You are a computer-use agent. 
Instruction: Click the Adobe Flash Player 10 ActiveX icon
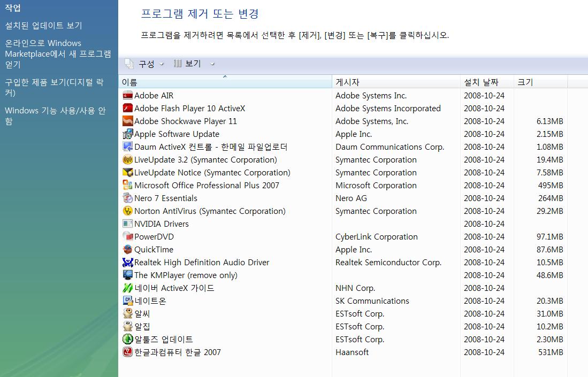127,109
